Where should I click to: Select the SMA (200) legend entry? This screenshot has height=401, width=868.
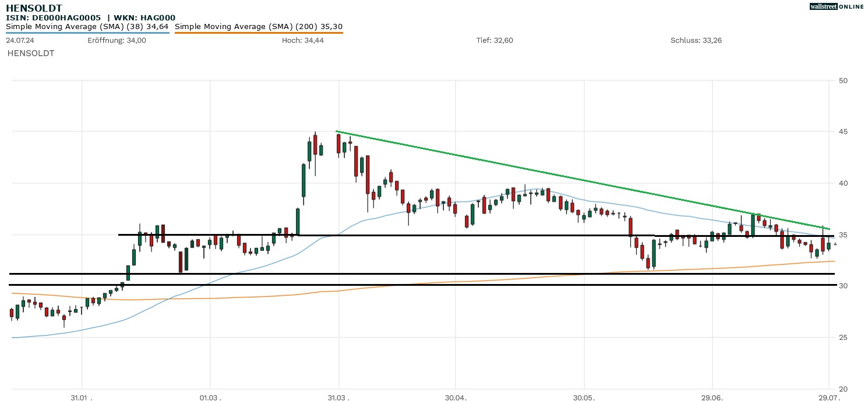click(x=258, y=26)
